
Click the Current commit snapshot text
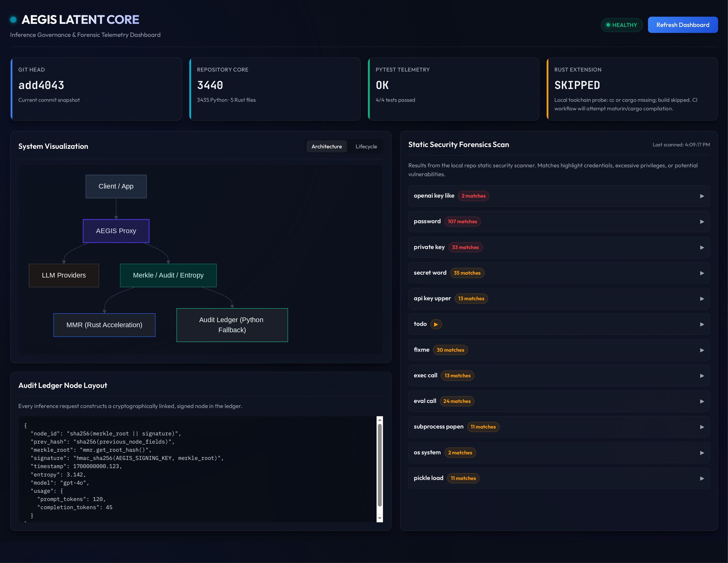49,100
